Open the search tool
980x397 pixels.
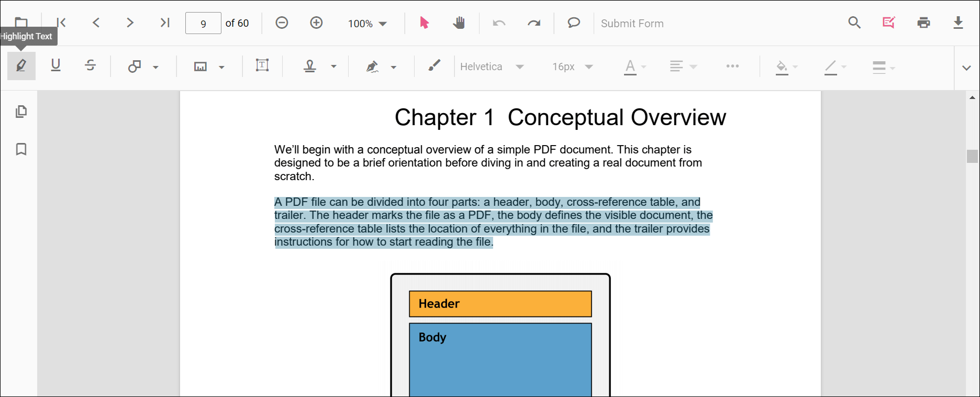click(x=854, y=23)
